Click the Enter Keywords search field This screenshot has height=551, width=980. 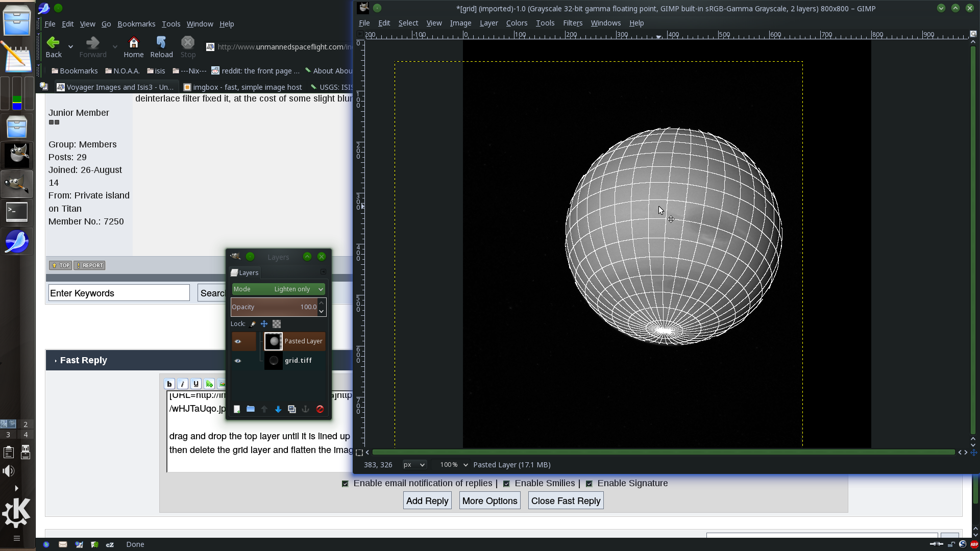coord(119,293)
